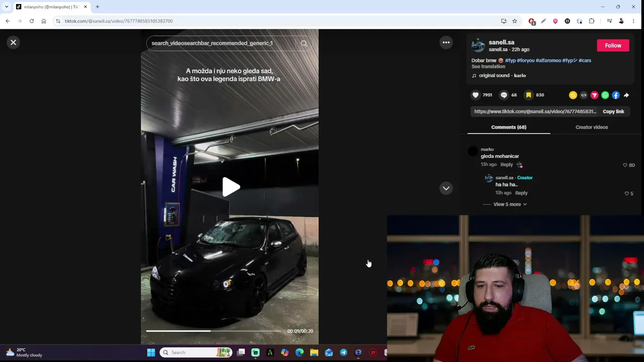This screenshot has height=362, width=644.
Task: Reply to marko's comment
Action: pyautogui.click(x=507, y=165)
